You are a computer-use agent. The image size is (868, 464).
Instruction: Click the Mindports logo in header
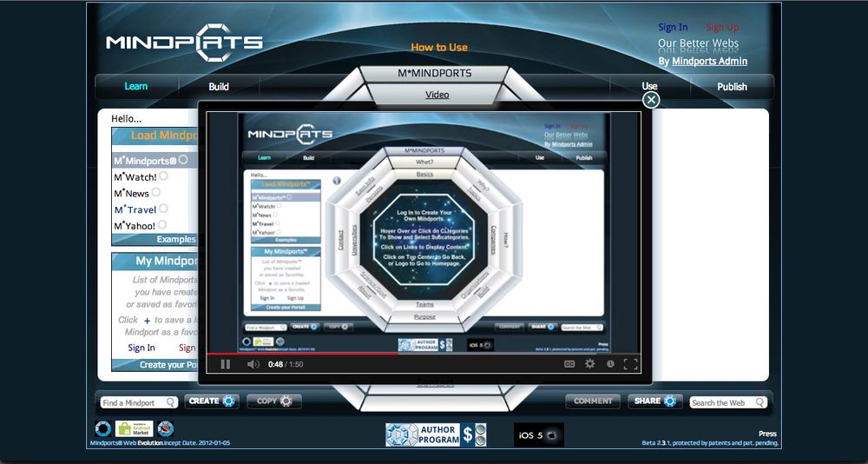[x=184, y=42]
